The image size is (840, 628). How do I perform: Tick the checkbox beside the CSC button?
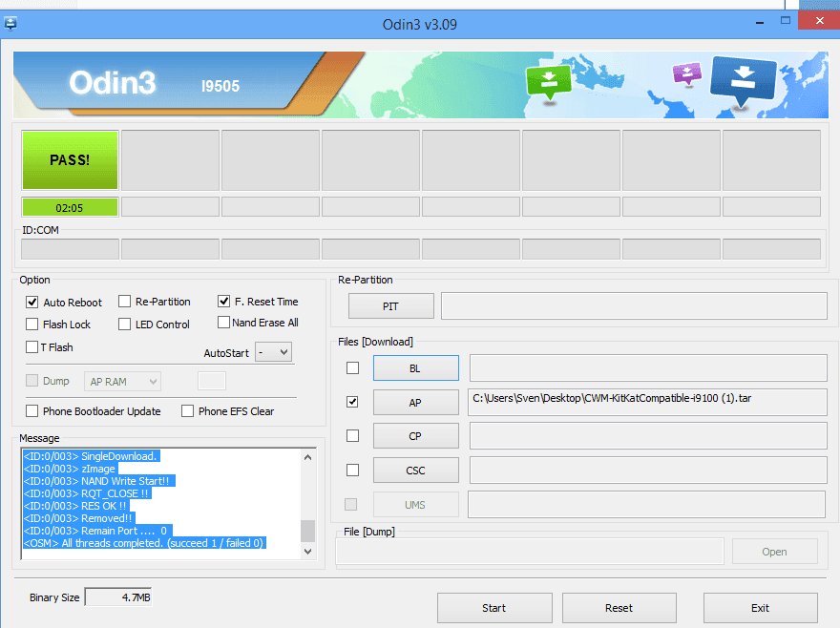(x=352, y=470)
